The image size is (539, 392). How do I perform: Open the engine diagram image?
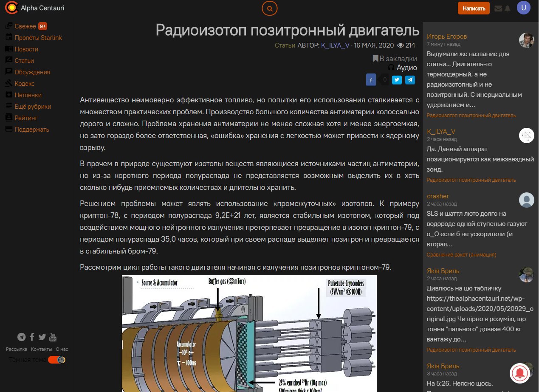tap(249, 333)
